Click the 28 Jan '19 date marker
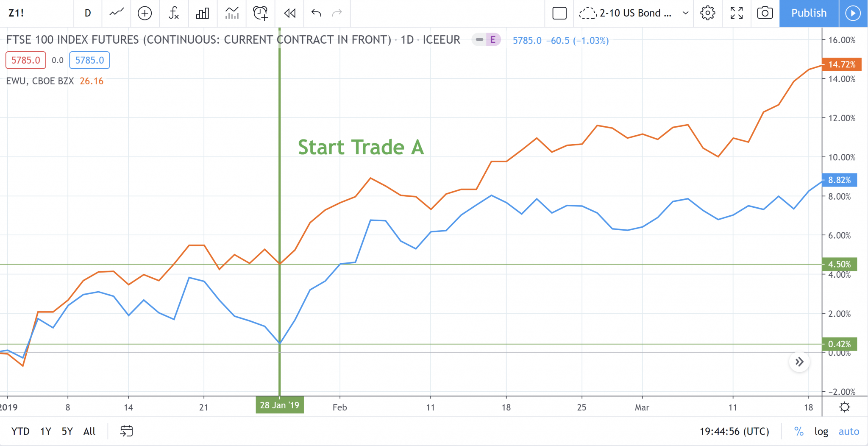868x446 pixels. [x=279, y=405]
